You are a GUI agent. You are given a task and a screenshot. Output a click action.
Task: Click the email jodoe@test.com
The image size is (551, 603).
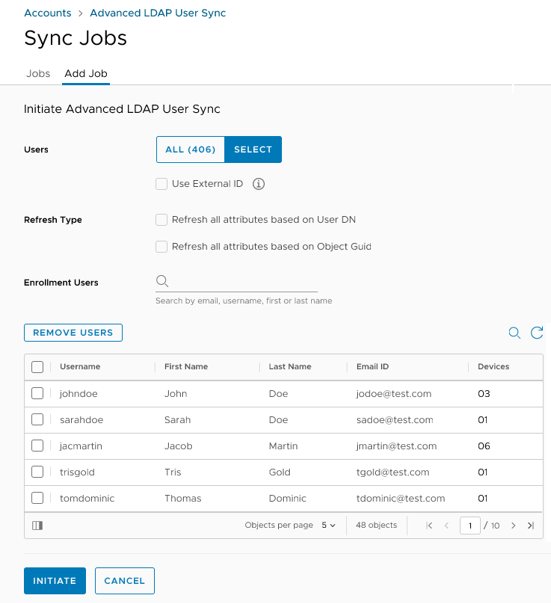click(x=394, y=394)
